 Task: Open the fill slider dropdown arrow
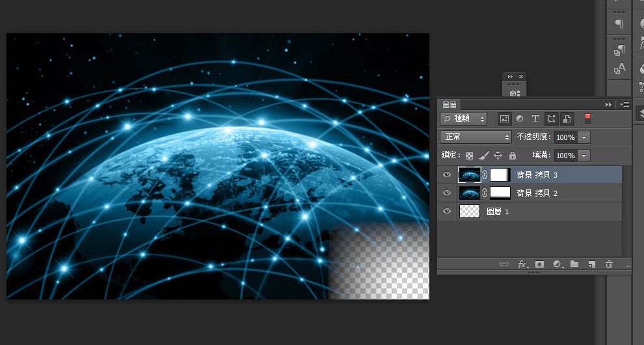(584, 156)
